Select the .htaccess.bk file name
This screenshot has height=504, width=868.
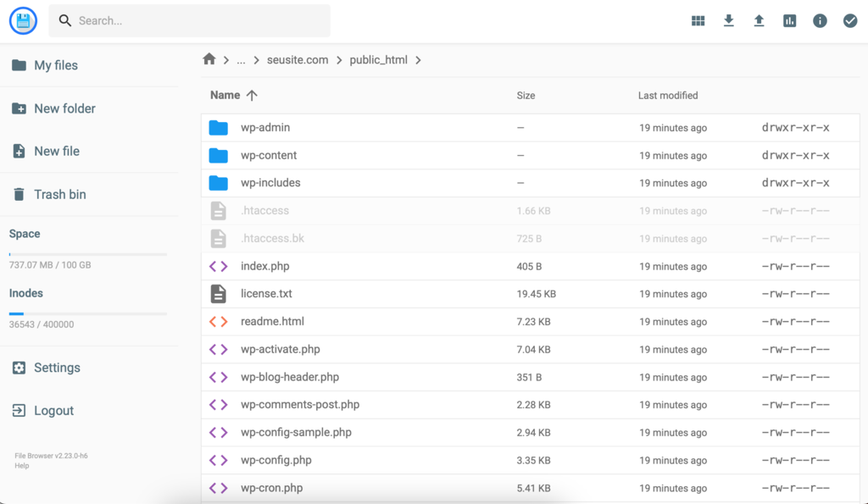pyautogui.click(x=272, y=238)
